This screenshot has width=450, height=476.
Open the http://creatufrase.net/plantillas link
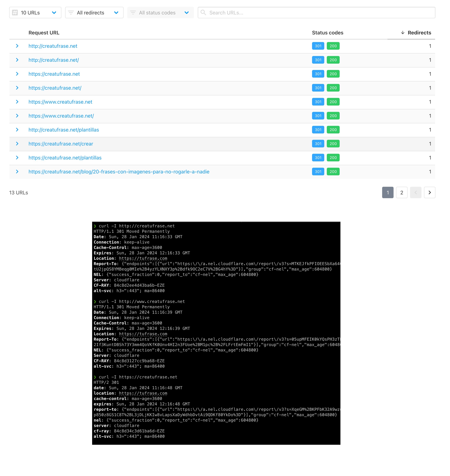click(x=64, y=130)
